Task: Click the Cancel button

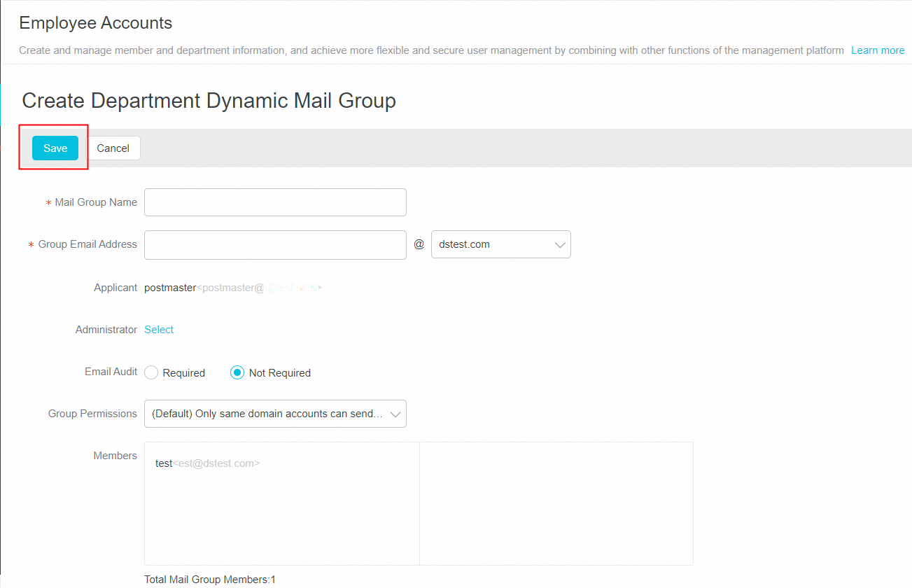Action: (x=113, y=148)
